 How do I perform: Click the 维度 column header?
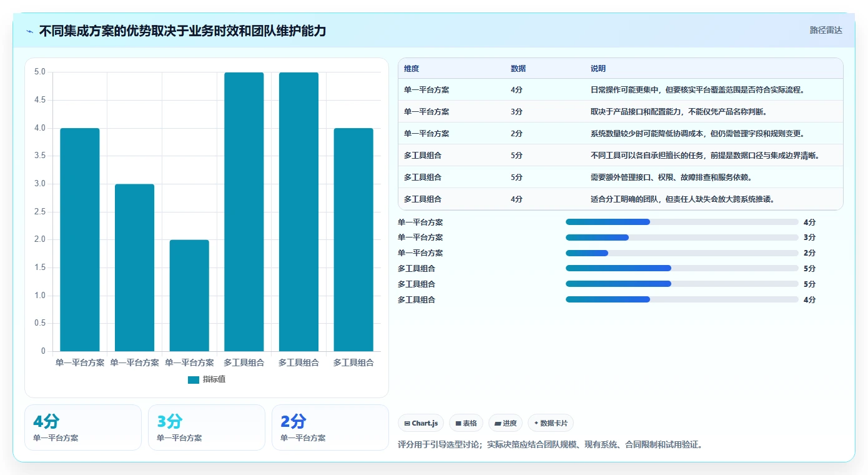[412, 69]
